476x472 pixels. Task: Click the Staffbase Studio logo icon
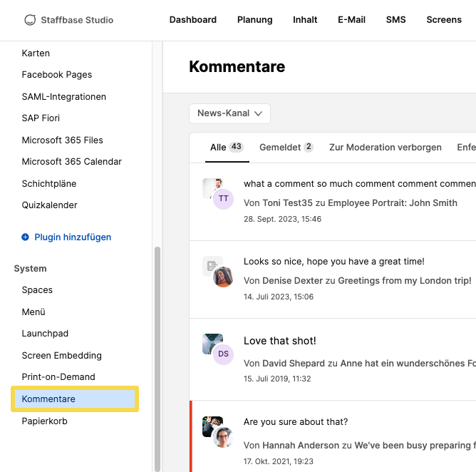click(x=30, y=20)
